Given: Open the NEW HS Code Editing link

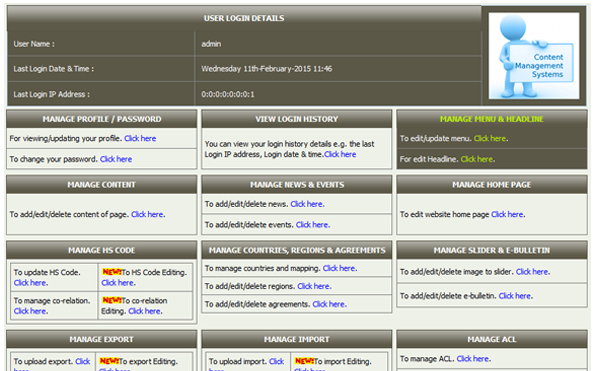Looking at the screenshot, I should tap(118, 283).
